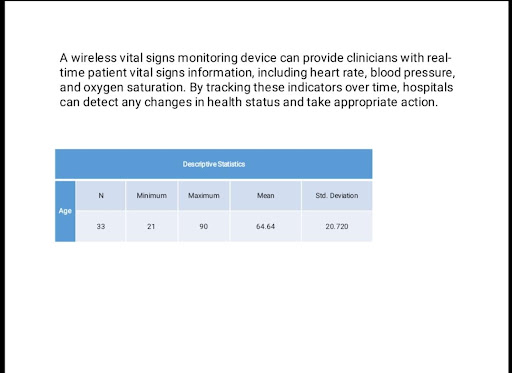Click the maximum value 90 cell
Viewport: 512px width, 373px height.
tap(204, 226)
